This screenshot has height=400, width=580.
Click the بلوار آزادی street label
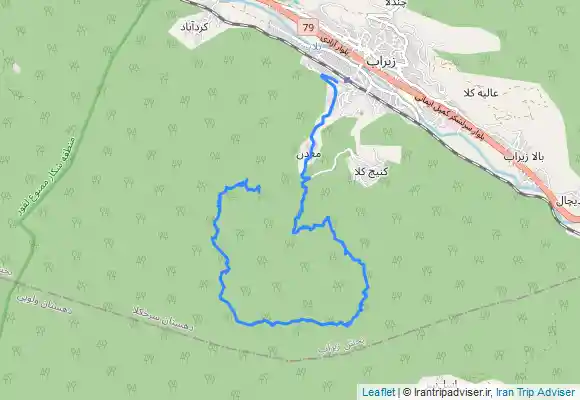click(x=335, y=46)
